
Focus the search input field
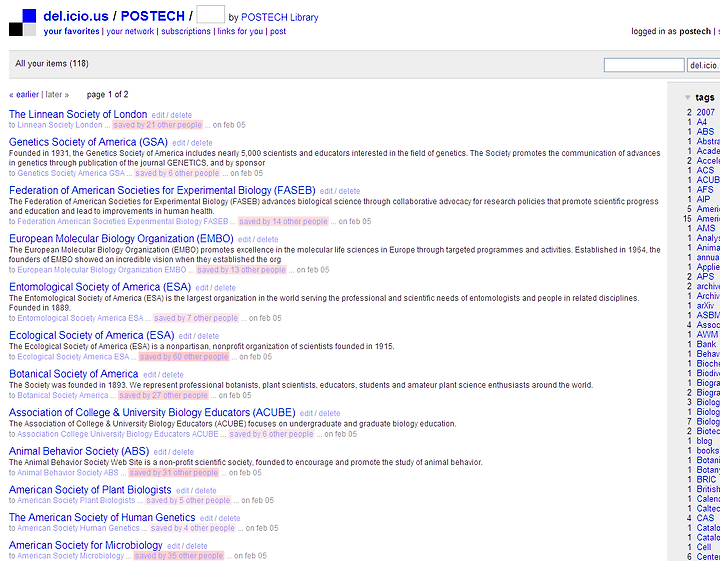pyautogui.click(x=644, y=66)
